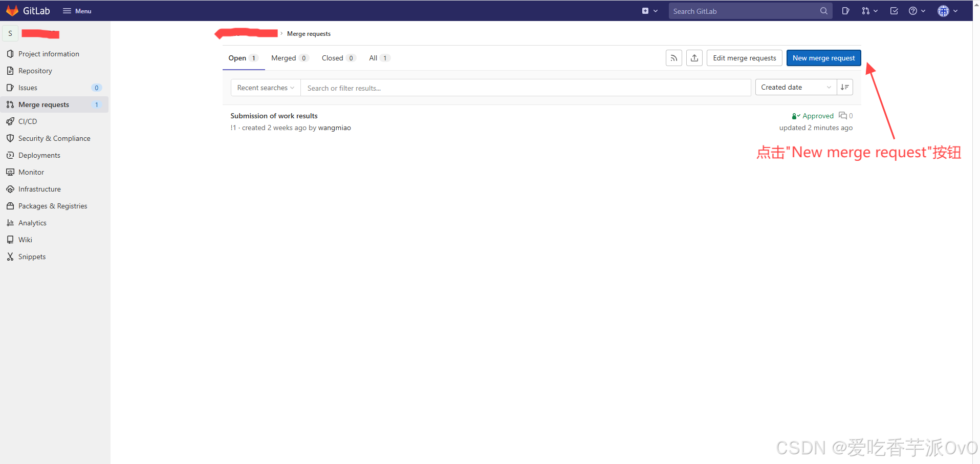The height and width of the screenshot is (464, 980).
Task: Click the author link wangmiao
Action: [334, 128]
